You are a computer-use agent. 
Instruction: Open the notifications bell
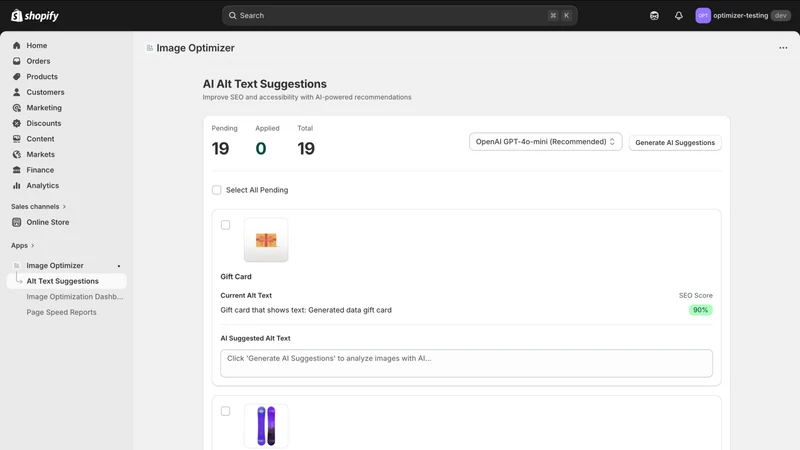pyautogui.click(x=679, y=16)
